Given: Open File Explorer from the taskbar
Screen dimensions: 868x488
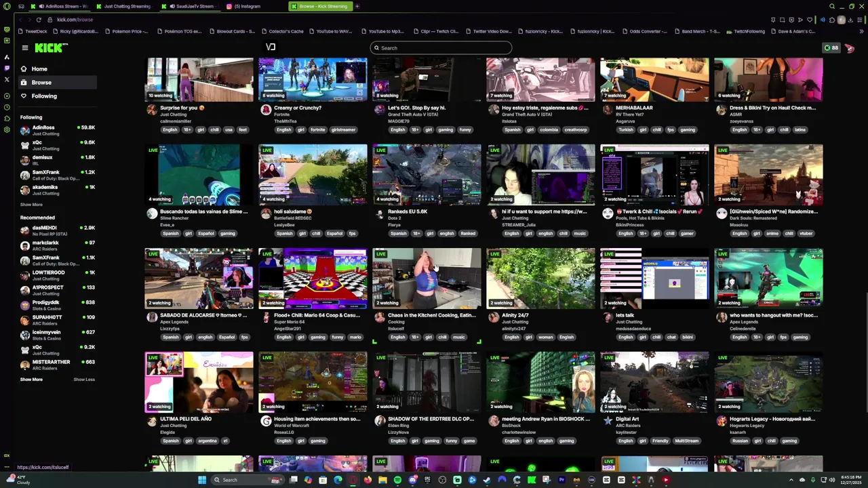Looking at the screenshot, I should (x=382, y=480).
